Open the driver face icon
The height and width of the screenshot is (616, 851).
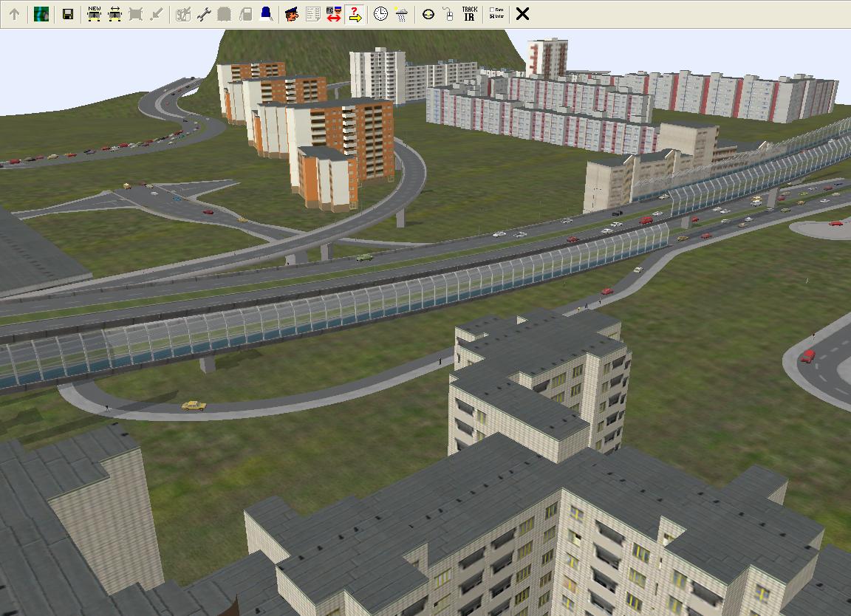(292, 14)
